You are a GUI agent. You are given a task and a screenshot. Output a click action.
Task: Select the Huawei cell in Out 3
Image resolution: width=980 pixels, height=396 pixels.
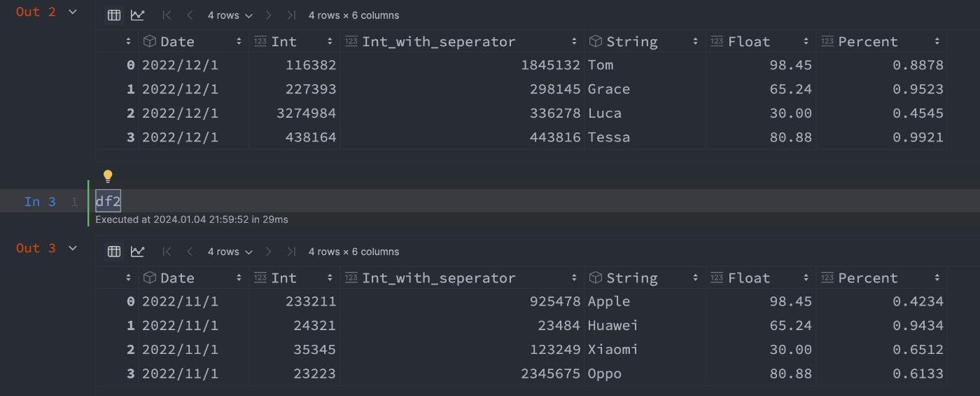pos(612,326)
